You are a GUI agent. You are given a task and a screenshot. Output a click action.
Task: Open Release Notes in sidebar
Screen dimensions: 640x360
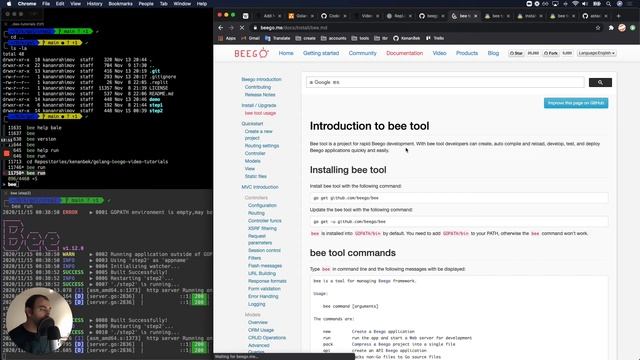tap(260, 95)
